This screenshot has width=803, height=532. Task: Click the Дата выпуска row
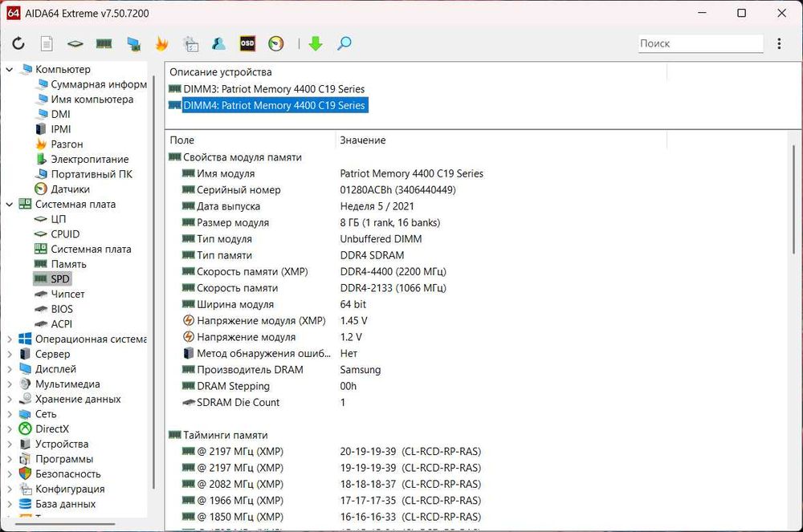298,206
